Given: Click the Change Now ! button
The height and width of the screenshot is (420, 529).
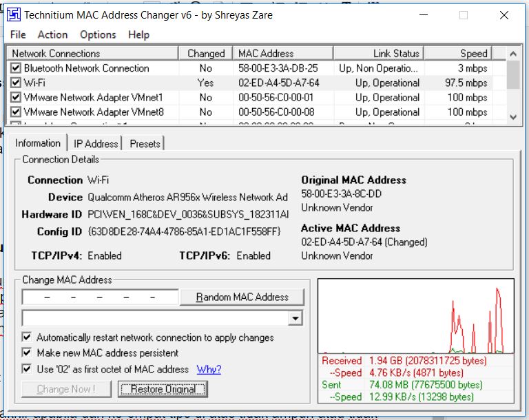Looking at the screenshot, I should (66, 389).
